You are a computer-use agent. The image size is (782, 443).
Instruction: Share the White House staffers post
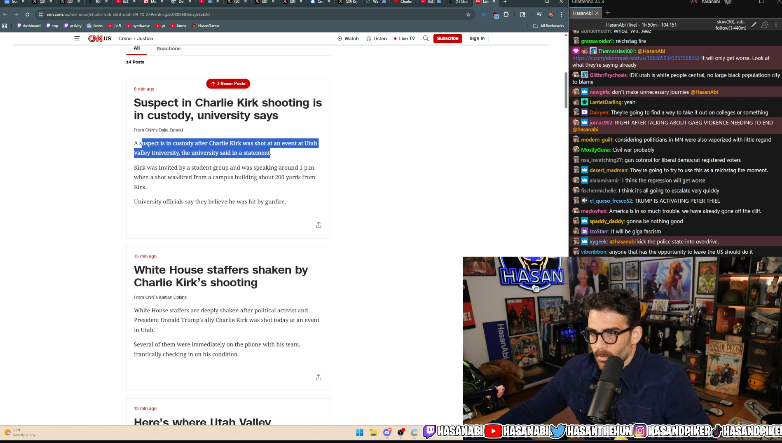(318, 377)
